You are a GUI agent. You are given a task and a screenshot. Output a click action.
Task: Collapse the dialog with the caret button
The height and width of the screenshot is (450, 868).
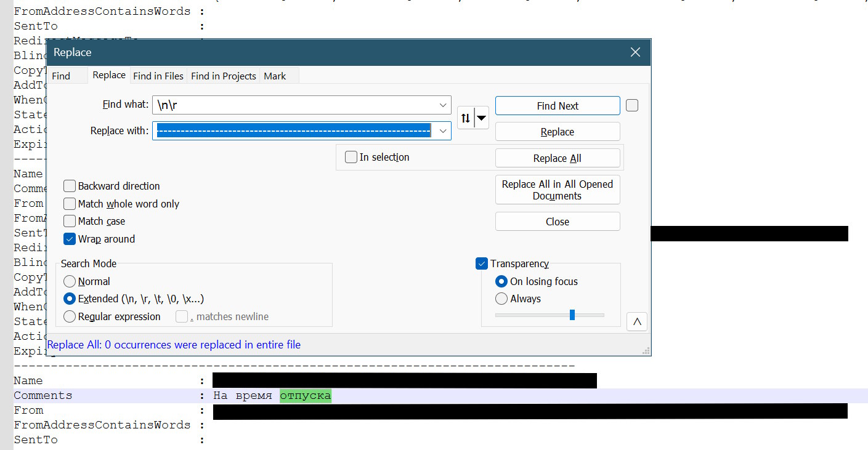coord(636,322)
